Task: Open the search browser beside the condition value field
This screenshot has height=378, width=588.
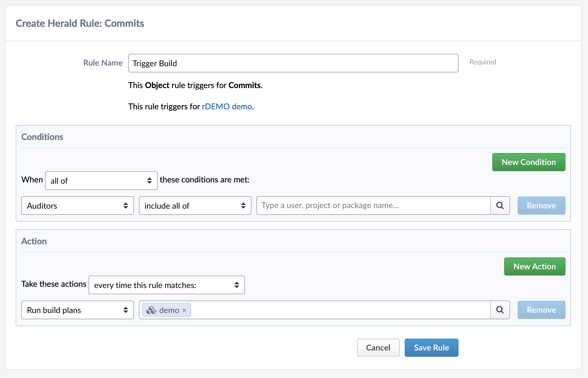Action: point(499,206)
